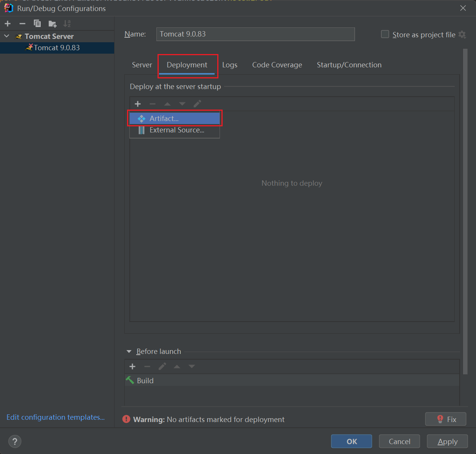The height and width of the screenshot is (454, 476).
Task: Remove selected configuration with minus icon
Action: (22, 24)
